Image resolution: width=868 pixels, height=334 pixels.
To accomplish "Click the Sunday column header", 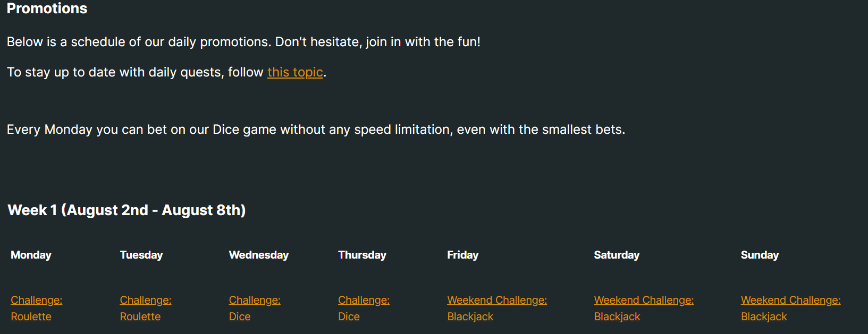I will tap(760, 255).
